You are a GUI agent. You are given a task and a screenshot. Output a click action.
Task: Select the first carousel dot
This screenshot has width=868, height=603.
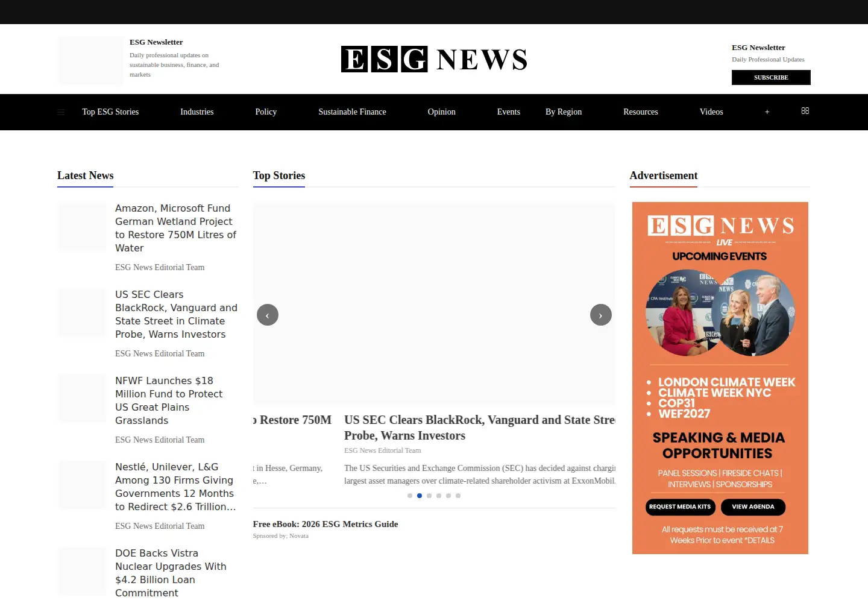point(410,496)
